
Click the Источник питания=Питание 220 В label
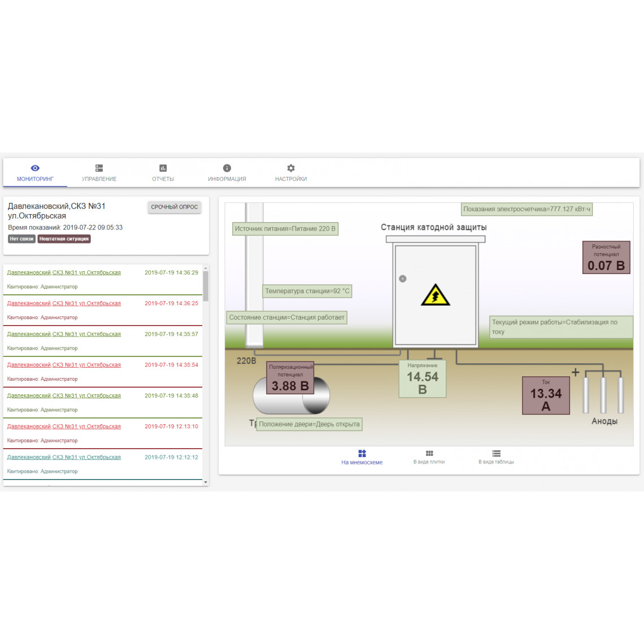coord(285,229)
